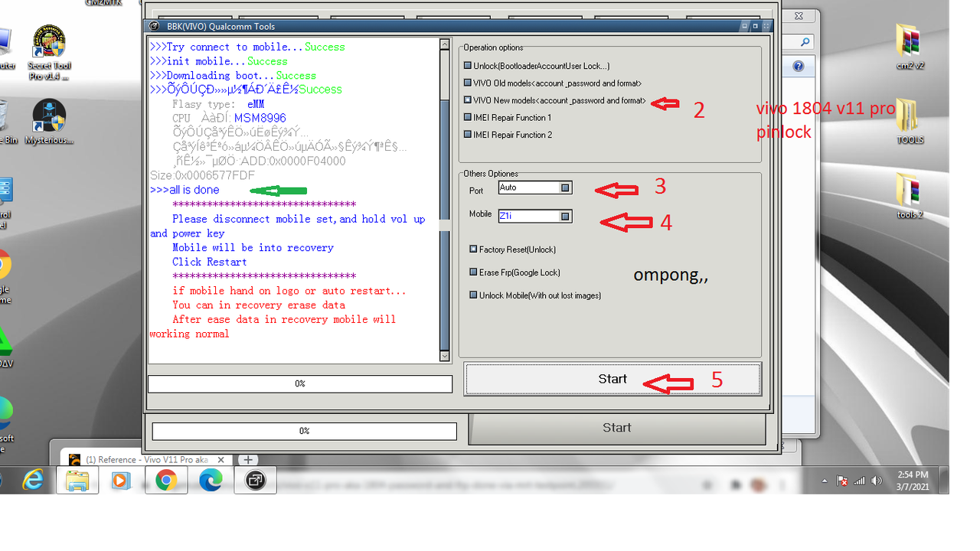
Task: Open Microsoft Edge from the taskbar
Action: click(210, 480)
